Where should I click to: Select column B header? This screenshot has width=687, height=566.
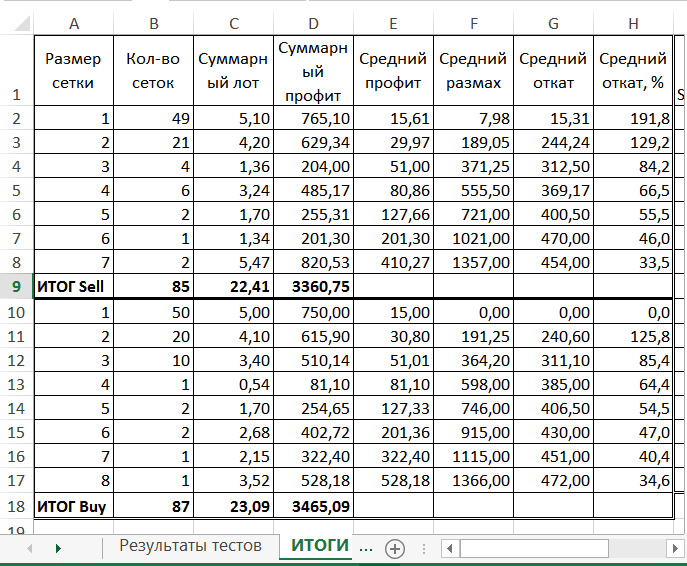click(x=153, y=24)
